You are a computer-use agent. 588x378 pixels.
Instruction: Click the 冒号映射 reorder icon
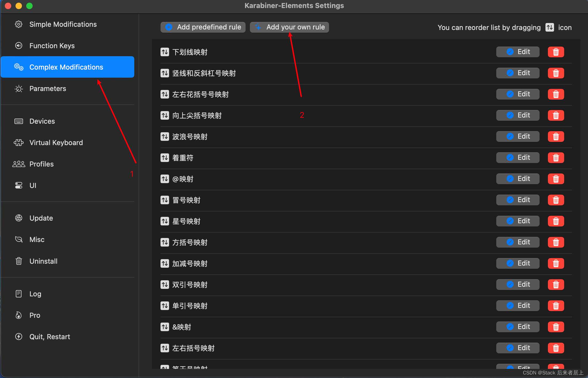point(165,199)
